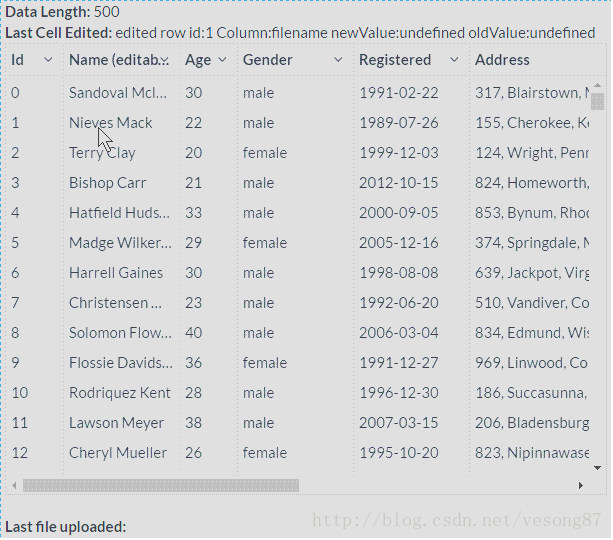This screenshot has height=540, width=613.
Task: Open the Registered column menu chevron
Action: point(454,60)
